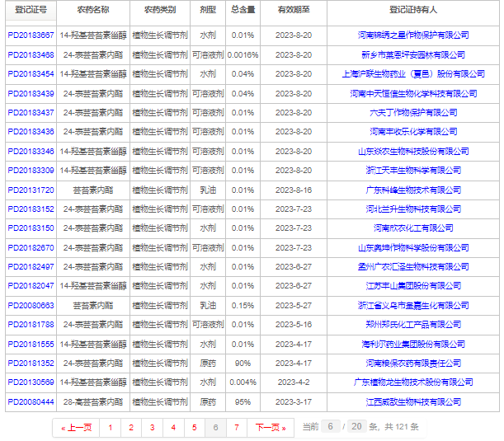504x441 pixels.
Task: Open registration PD20183152 link
Action: [x=31, y=209]
